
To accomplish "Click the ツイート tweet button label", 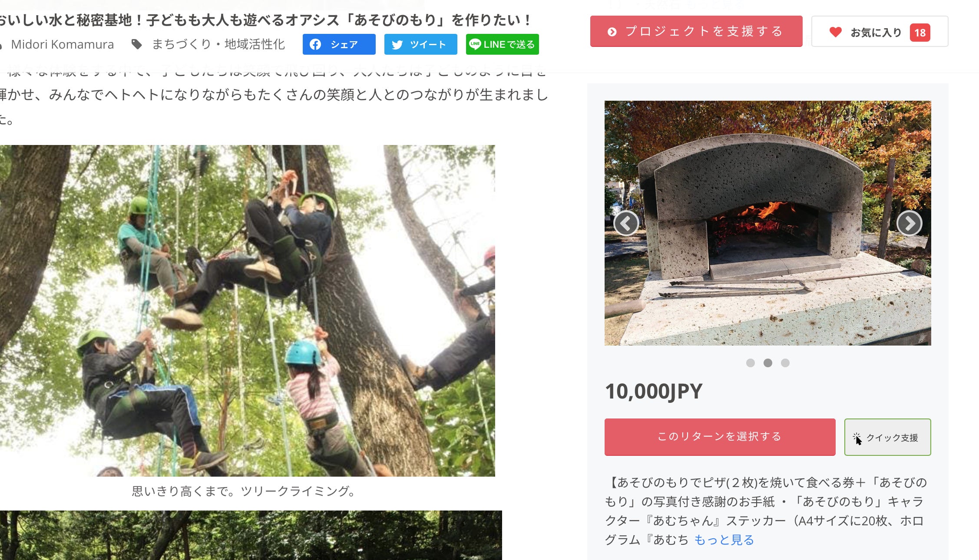I will pos(428,44).
